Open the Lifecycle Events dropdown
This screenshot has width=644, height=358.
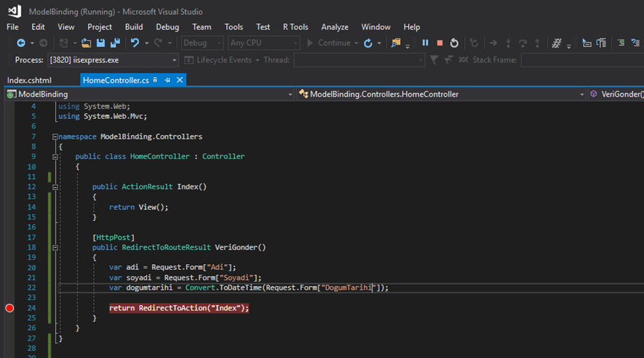tap(222, 60)
